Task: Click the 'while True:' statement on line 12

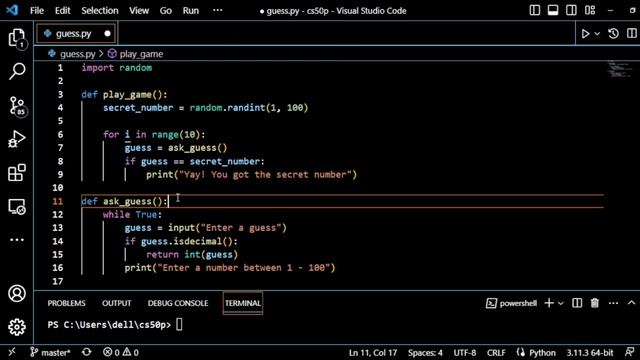Action: pyautogui.click(x=132, y=215)
